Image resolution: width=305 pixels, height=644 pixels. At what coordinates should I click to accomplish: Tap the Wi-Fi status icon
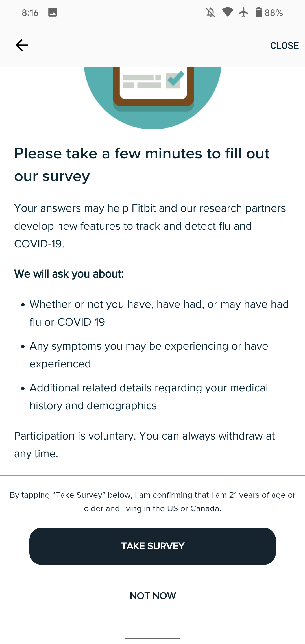[228, 12]
